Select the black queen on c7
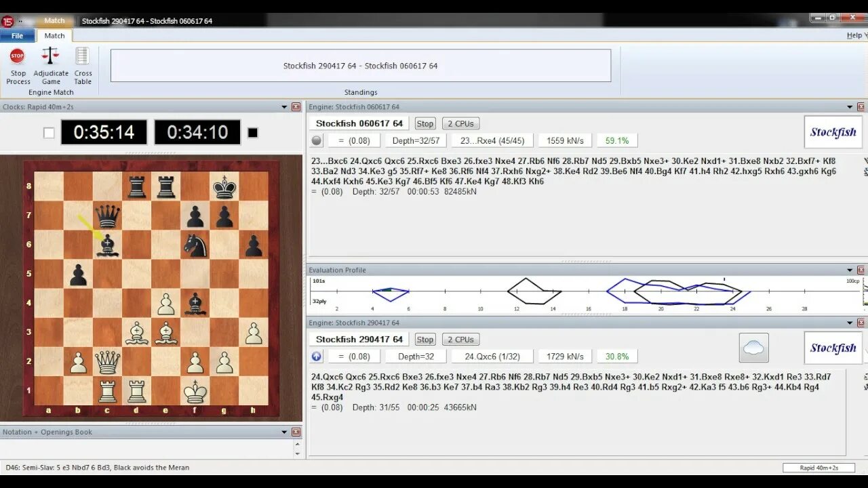 [x=108, y=216]
